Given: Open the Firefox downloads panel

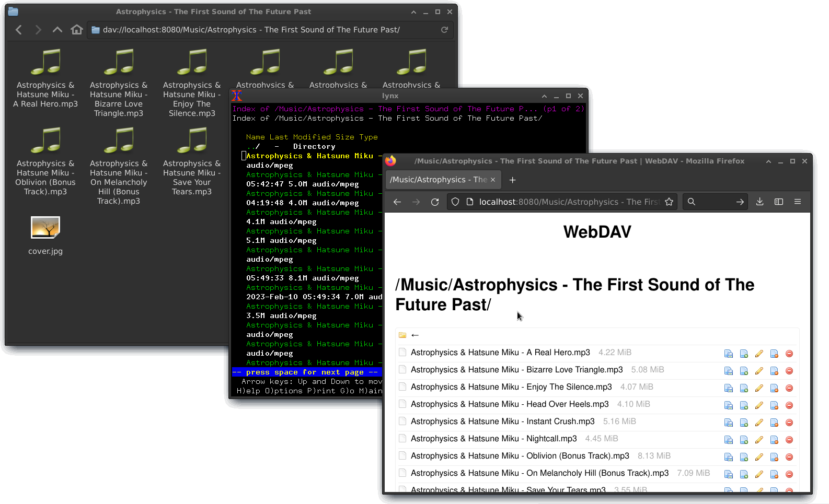Looking at the screenshot, I should (760, 202).
